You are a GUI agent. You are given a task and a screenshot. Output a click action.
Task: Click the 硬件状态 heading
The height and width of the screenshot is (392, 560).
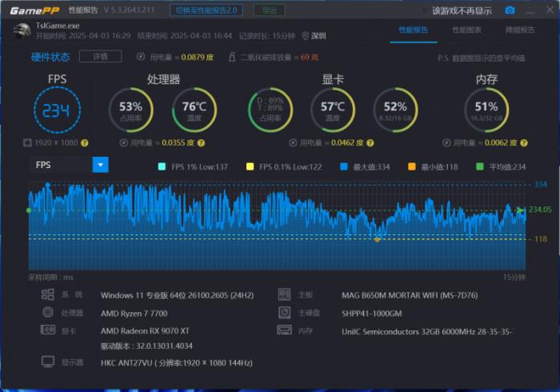click(x=50, y=57)
